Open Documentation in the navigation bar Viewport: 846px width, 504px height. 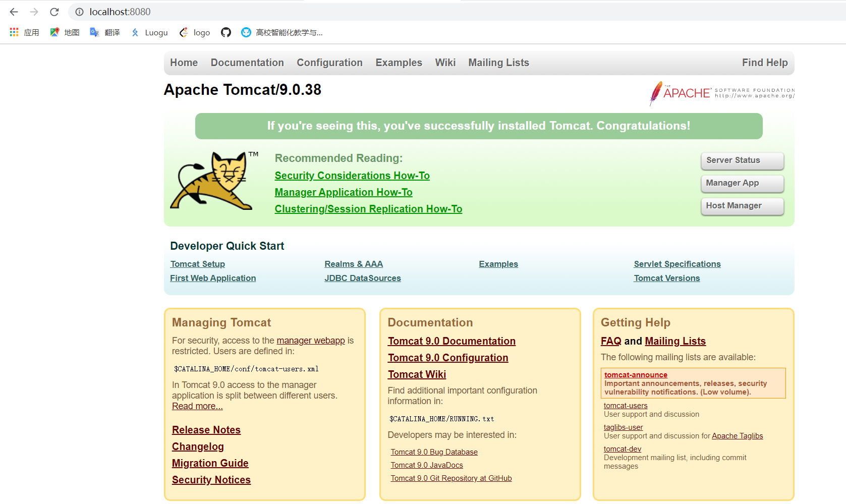(x=247, y=63)
